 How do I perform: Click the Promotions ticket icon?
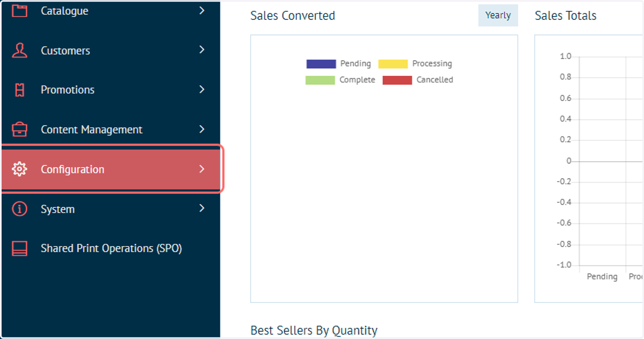coord(20,90)
